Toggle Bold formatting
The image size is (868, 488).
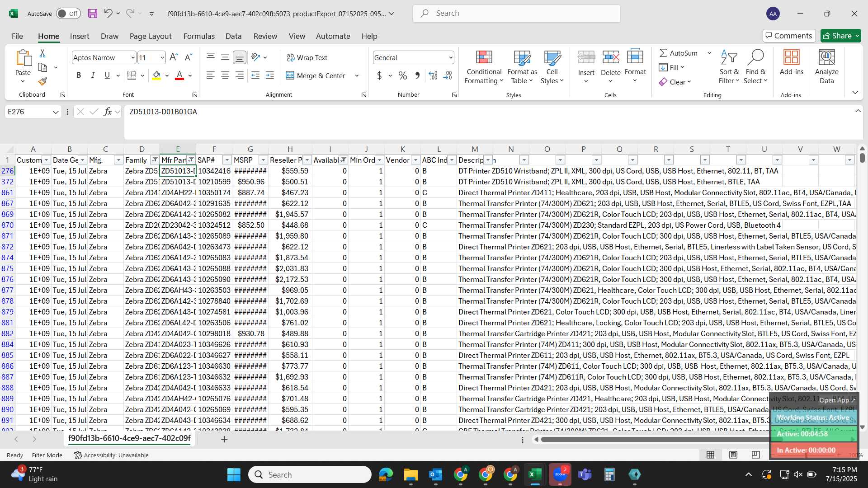(79, 75)
